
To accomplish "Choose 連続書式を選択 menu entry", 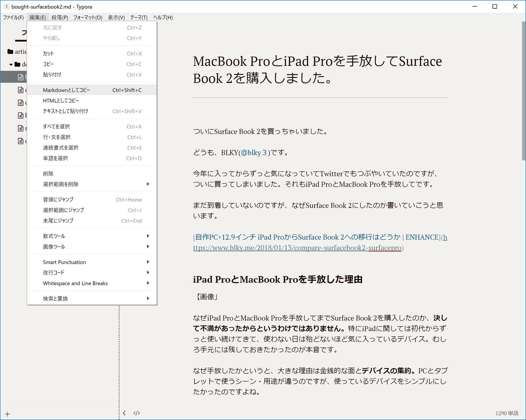I will [92, 147].
